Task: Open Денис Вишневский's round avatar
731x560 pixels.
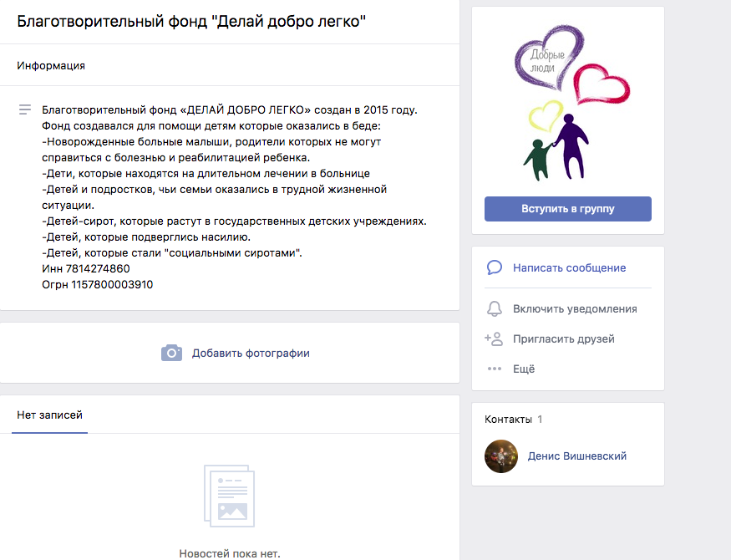Action: [x=501, y=456]
